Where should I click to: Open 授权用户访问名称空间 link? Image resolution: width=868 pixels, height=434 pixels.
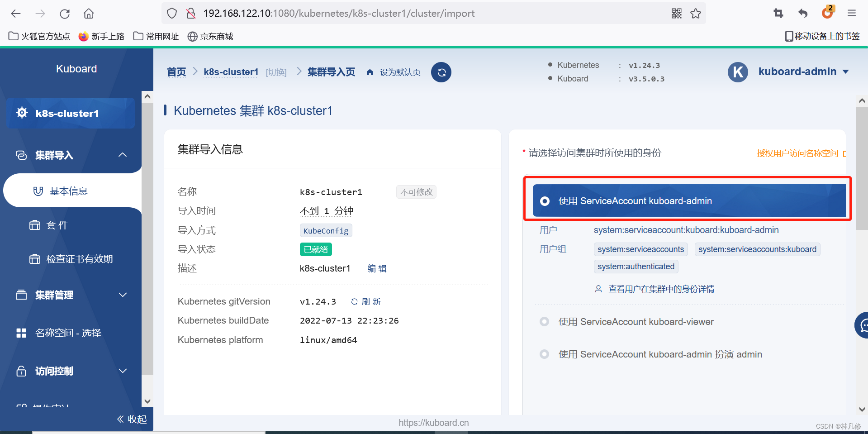pyautogui.click(x=797, y=153)
